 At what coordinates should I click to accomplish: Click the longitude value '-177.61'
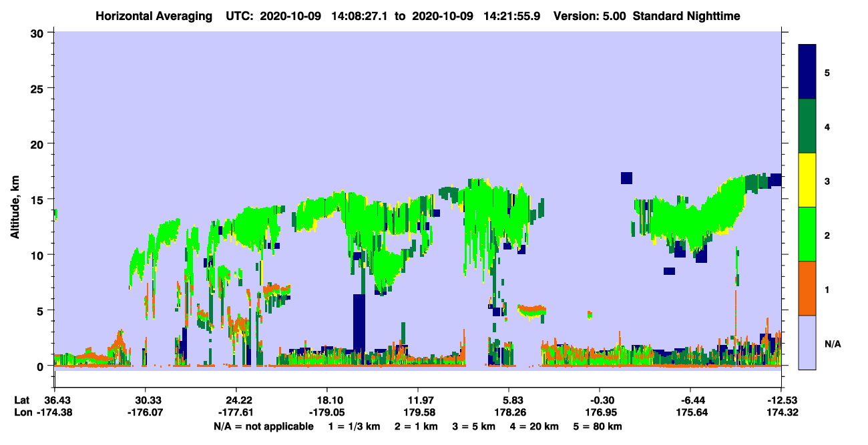(x=236, y=413)
